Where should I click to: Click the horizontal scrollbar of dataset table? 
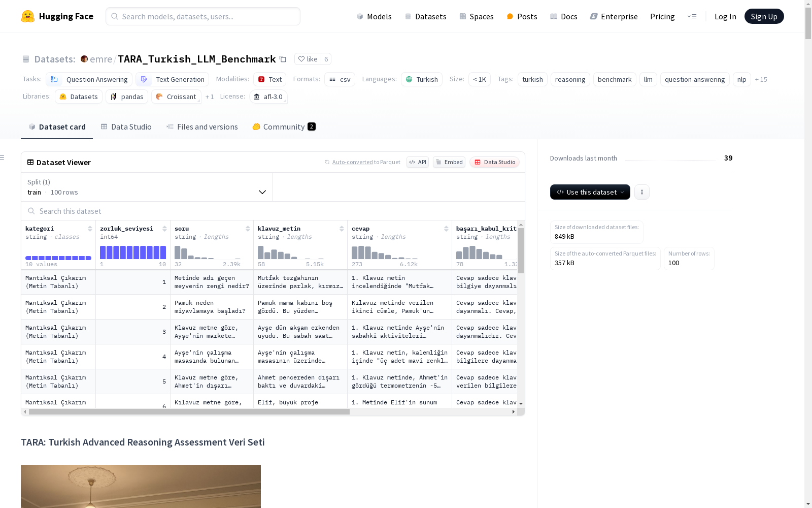[189, 412]
